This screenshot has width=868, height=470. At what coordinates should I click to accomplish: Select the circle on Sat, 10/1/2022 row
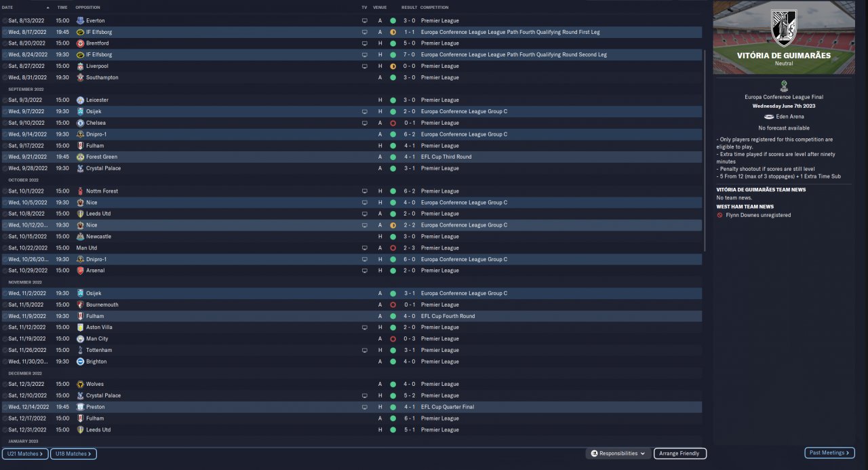(x=5, y=191)
